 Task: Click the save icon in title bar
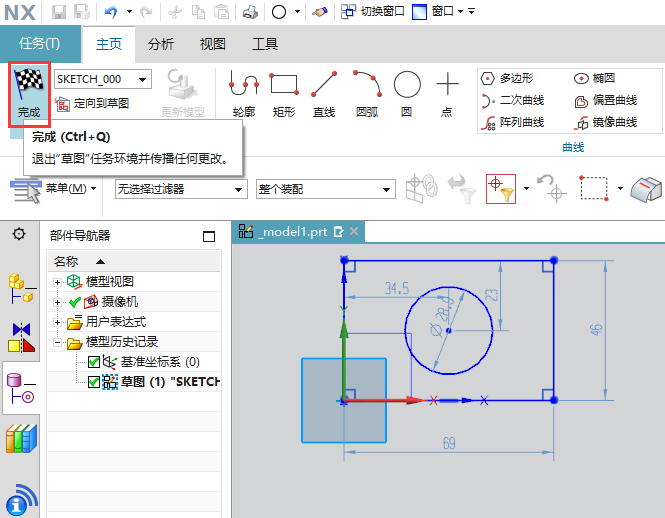tap(59, 12)
